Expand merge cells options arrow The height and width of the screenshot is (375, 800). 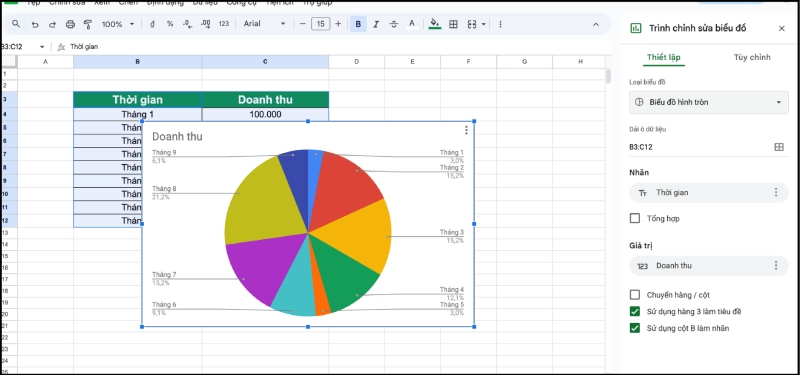[x=484, y=24]
